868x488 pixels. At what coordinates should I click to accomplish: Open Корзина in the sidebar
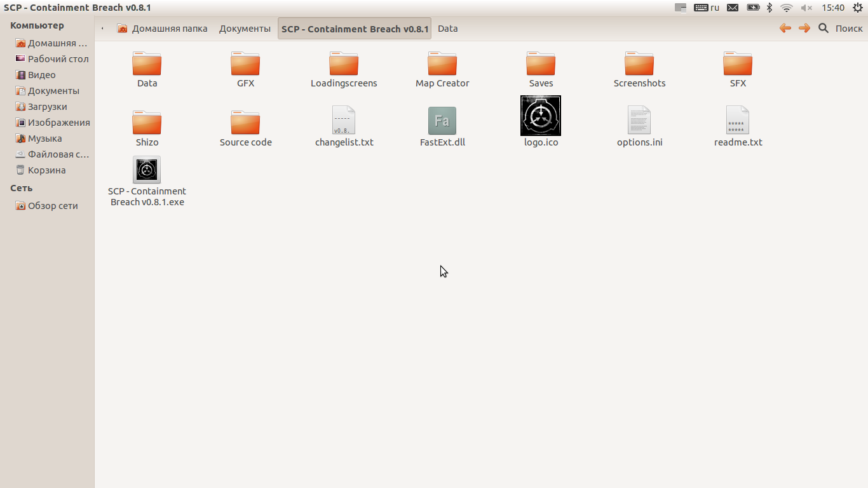pos(41,170)
